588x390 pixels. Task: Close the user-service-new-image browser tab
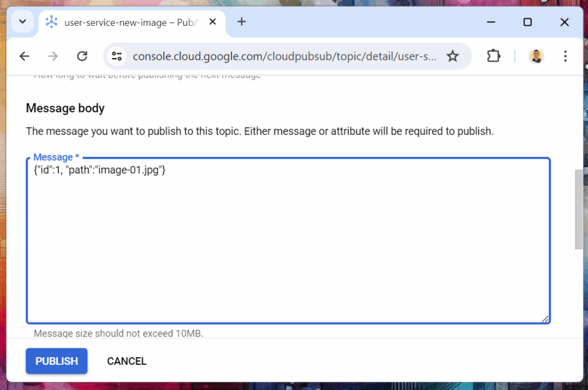tap(212, 22)
